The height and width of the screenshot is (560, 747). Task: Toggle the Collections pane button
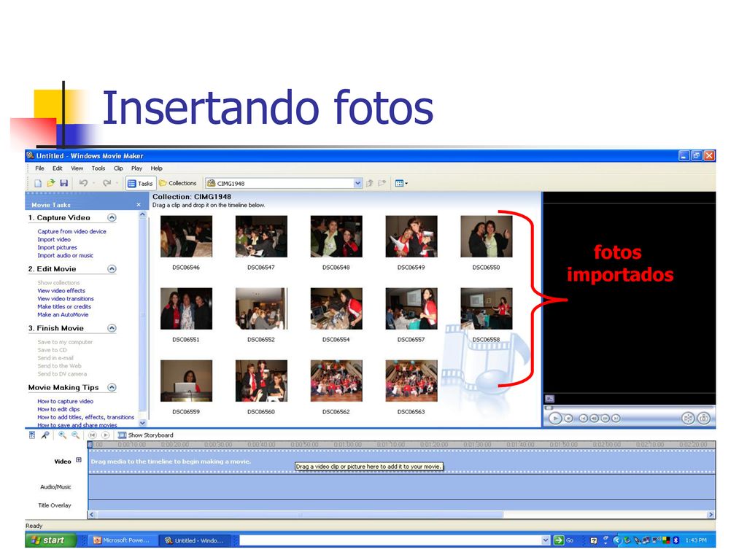178,183
